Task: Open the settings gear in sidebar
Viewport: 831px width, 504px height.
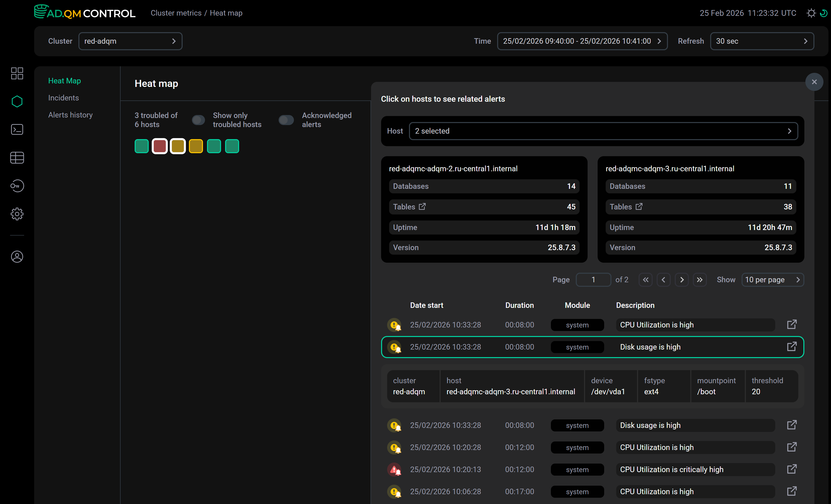Action: tap(17, 214)
